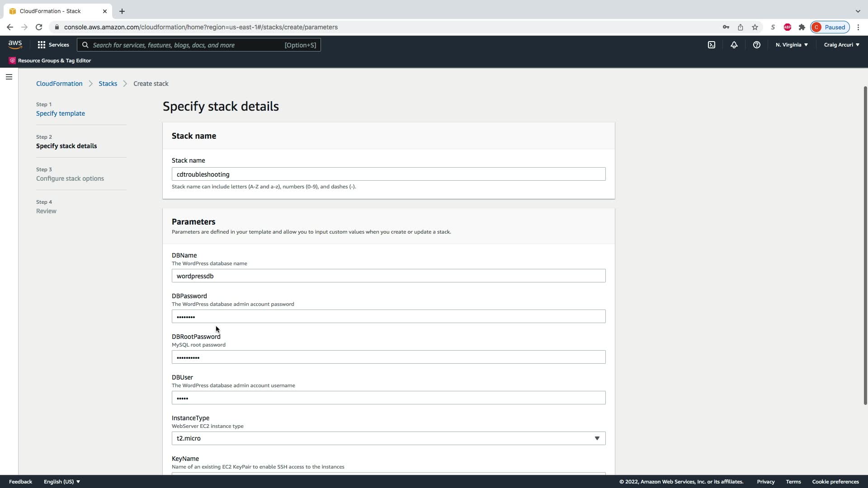Open the browser extensions puzzle icon

click(802, 27)
